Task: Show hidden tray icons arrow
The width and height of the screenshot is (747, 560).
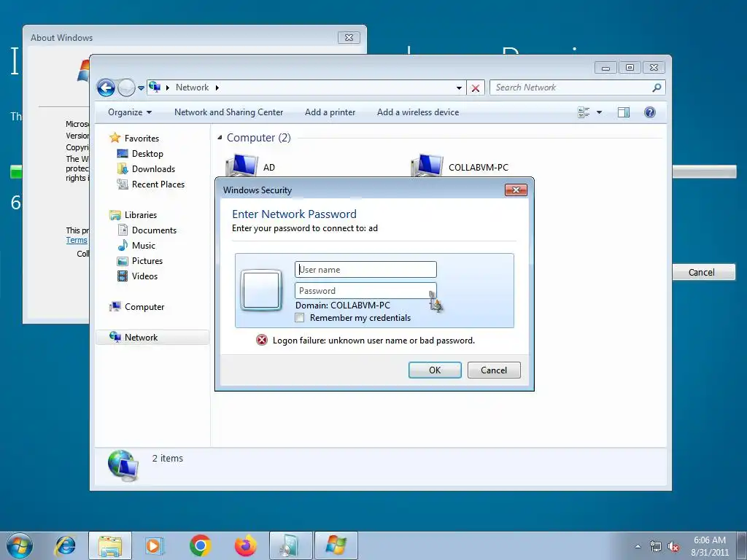Action: (x=638, y=547)
